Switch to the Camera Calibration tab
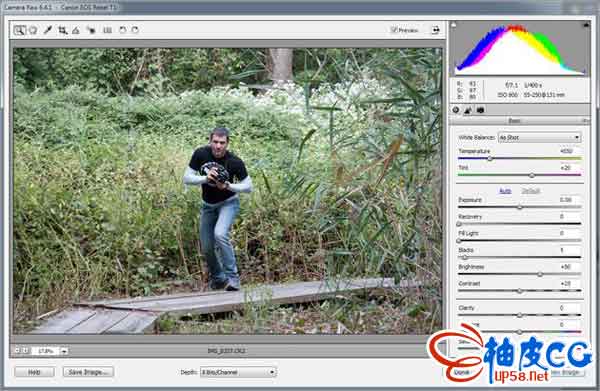600x391 pixels. pos(480,110)
